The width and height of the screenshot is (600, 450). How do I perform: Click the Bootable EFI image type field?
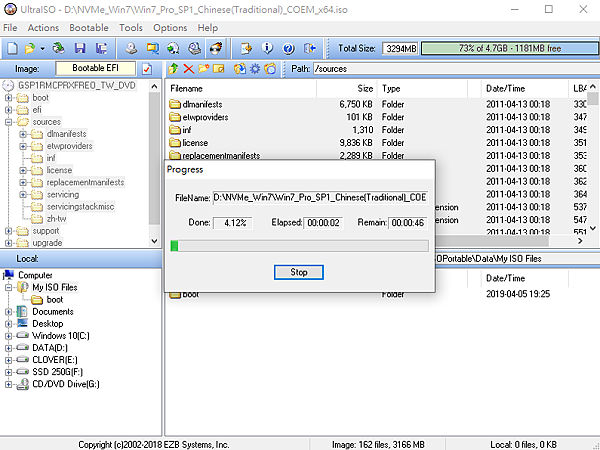coord(96,68)
